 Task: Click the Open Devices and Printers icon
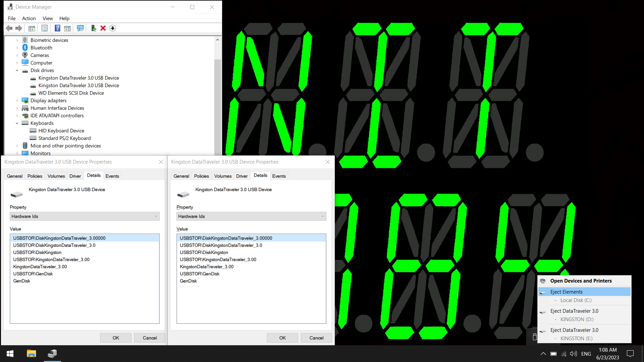(x=543, y=281)
